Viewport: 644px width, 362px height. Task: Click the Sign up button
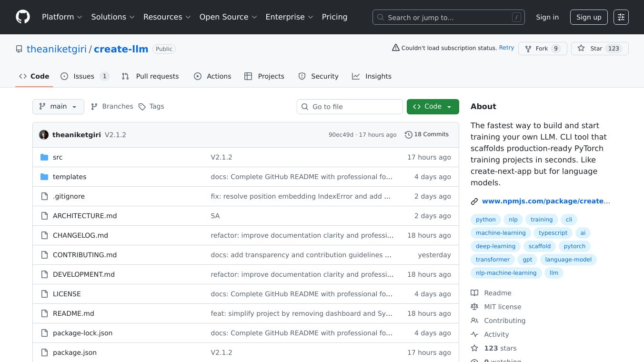588,17
